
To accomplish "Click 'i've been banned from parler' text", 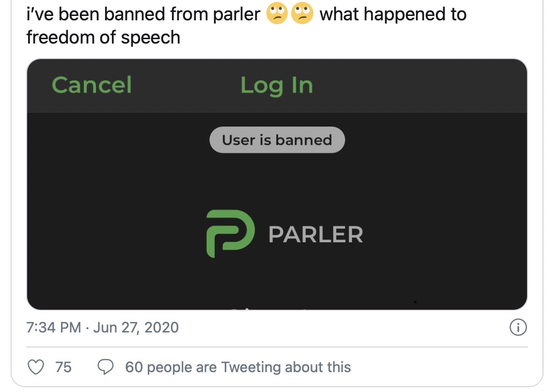I will (143, 15).
